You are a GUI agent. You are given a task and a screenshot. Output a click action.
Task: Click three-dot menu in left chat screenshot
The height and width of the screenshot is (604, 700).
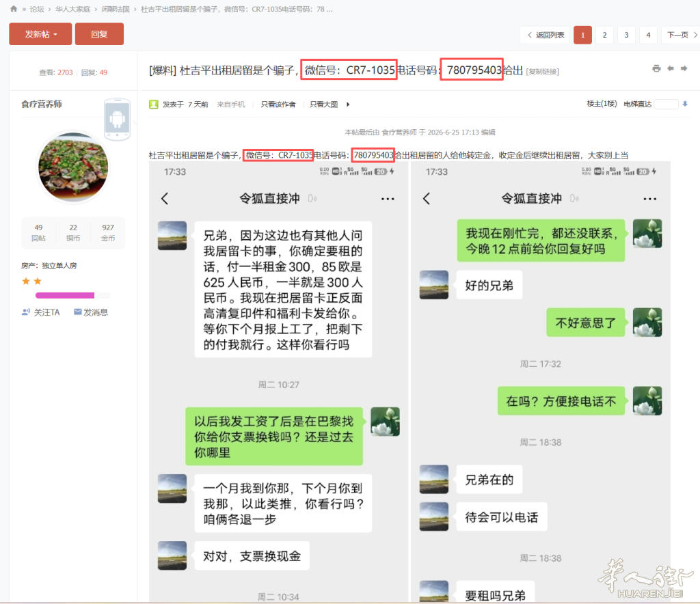tap(388, 199)
